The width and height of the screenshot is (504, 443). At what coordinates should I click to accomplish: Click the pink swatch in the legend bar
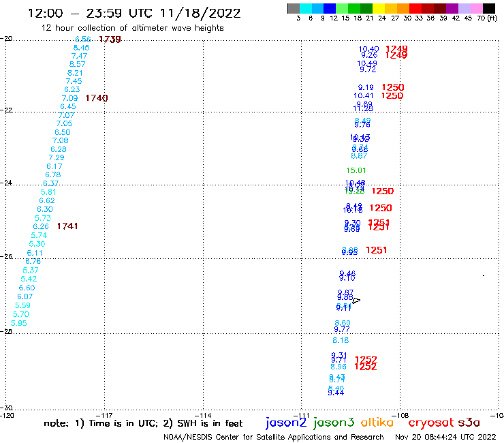click(477, 8)
